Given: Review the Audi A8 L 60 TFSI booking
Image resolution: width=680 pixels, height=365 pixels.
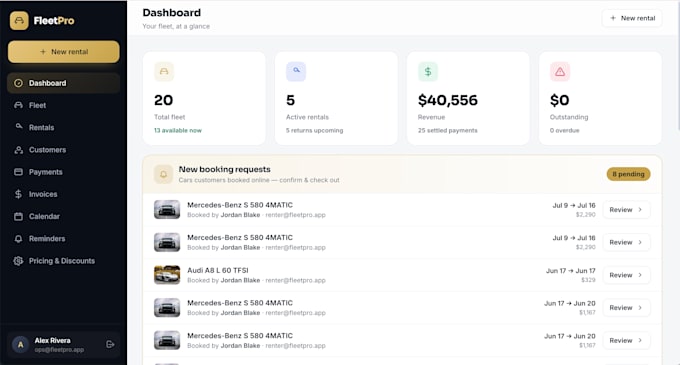Looking at the screenshot, I should pos(626,275).
